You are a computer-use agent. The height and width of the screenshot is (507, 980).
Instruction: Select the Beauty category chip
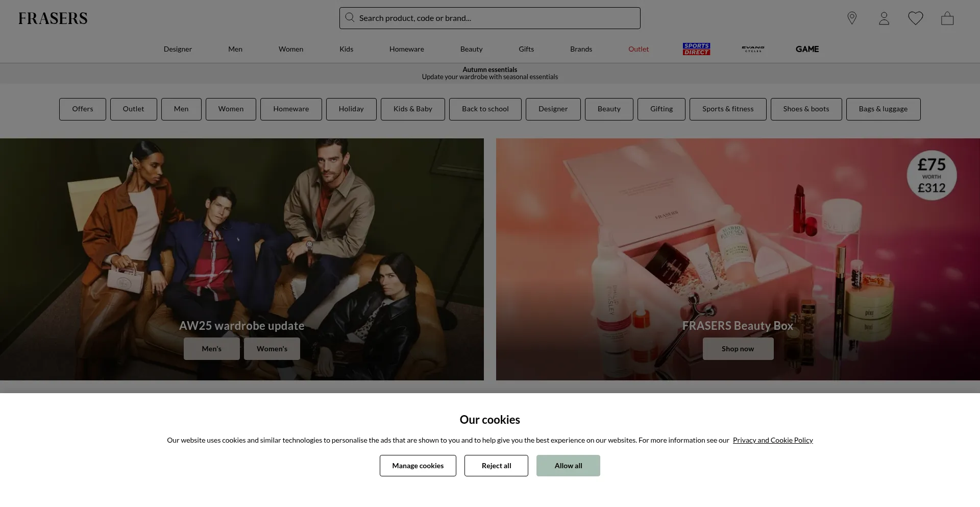609,109
